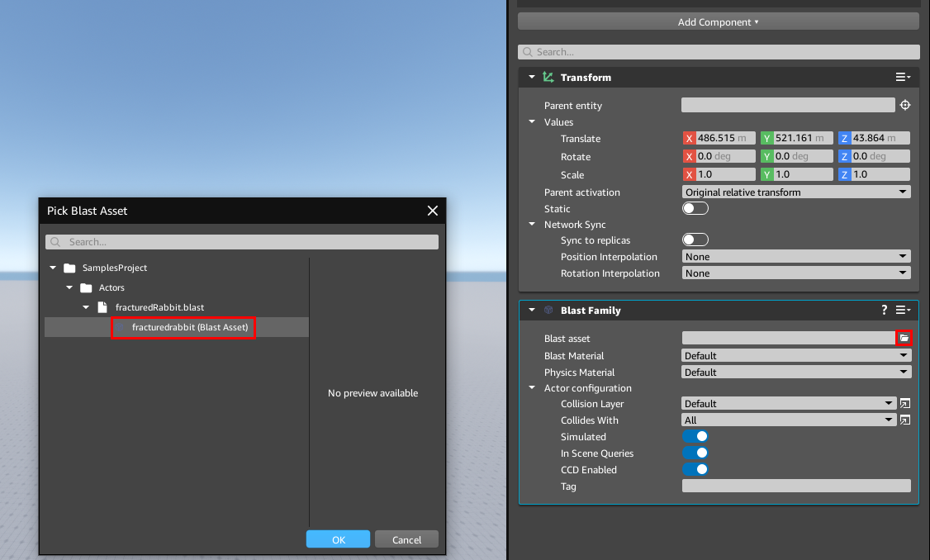
Task: Open the Blast Family options menu
Action: 903,310
